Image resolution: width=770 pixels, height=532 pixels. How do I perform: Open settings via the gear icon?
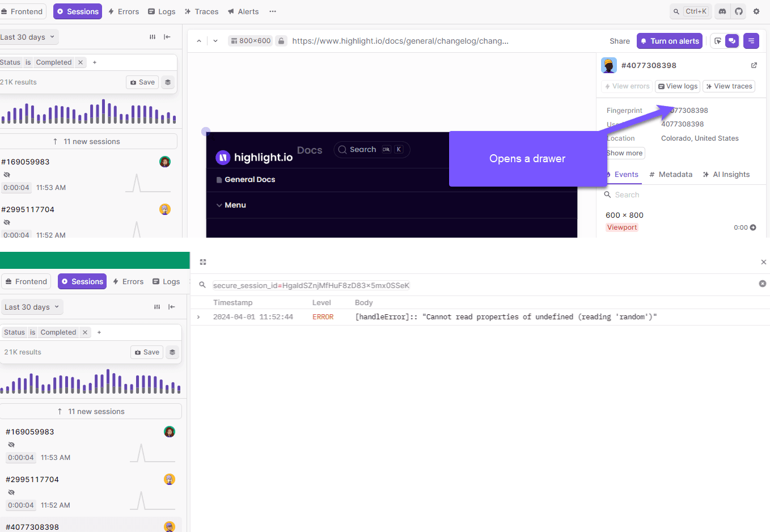(756, 11)
